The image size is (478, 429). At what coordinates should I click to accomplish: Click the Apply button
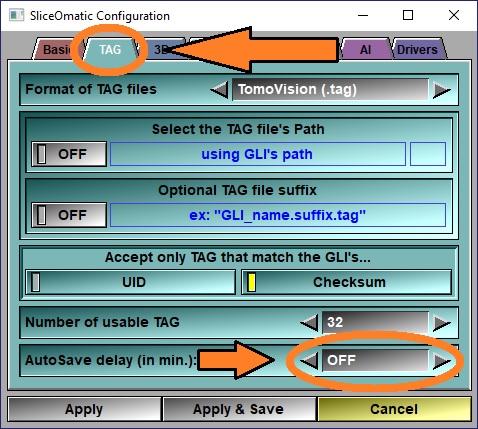84,409
